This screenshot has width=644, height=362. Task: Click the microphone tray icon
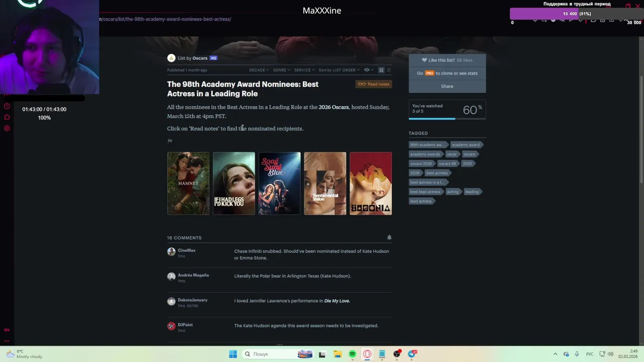[577, 354]
